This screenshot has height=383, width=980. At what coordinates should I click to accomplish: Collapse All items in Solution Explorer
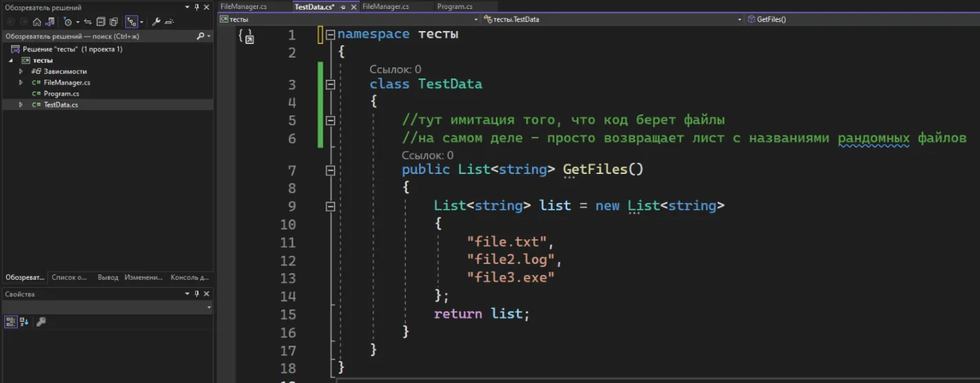pos(100,22)
